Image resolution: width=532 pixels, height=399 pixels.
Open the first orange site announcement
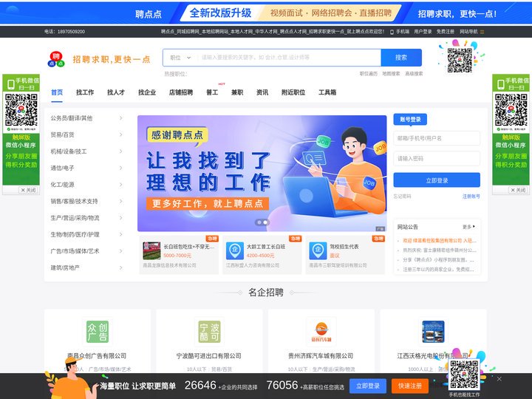coord(440,241)
